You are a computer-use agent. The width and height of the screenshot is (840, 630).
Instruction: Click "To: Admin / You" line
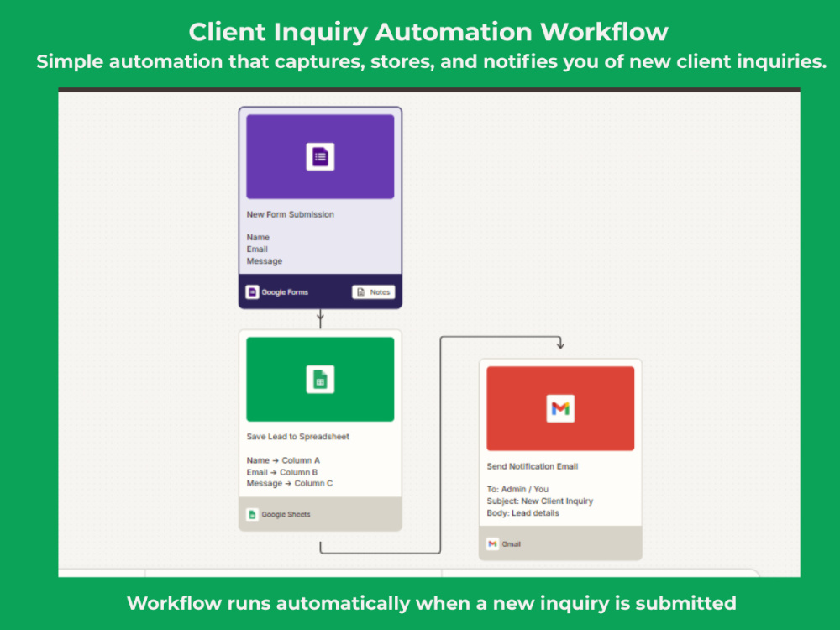point(517,489)
